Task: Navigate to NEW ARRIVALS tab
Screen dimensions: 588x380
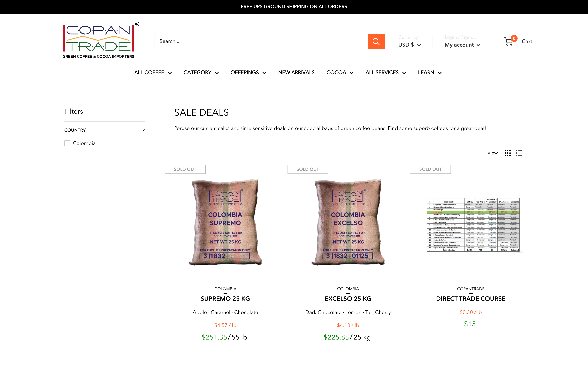Action: coord(297,72)
